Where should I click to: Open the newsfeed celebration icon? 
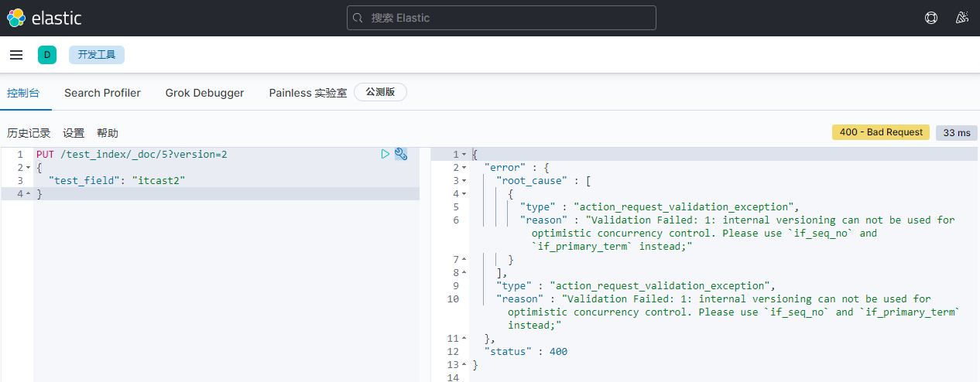(x=962, y=18)
